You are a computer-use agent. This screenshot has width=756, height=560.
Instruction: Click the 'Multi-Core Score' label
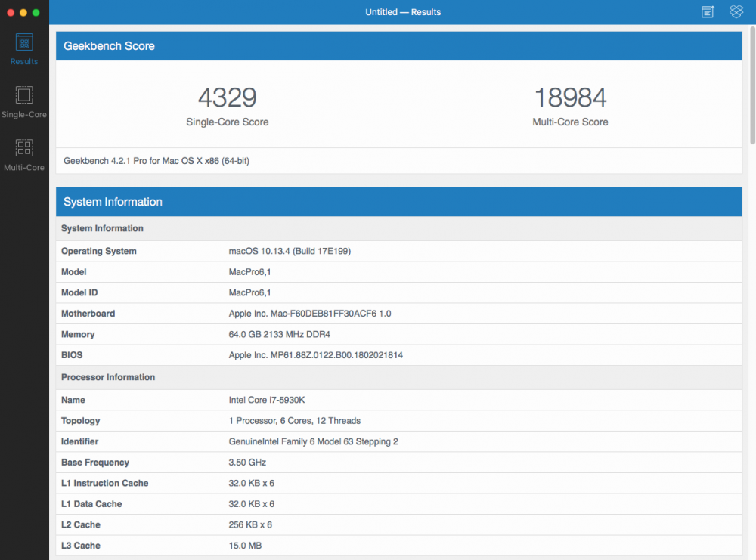570,122
